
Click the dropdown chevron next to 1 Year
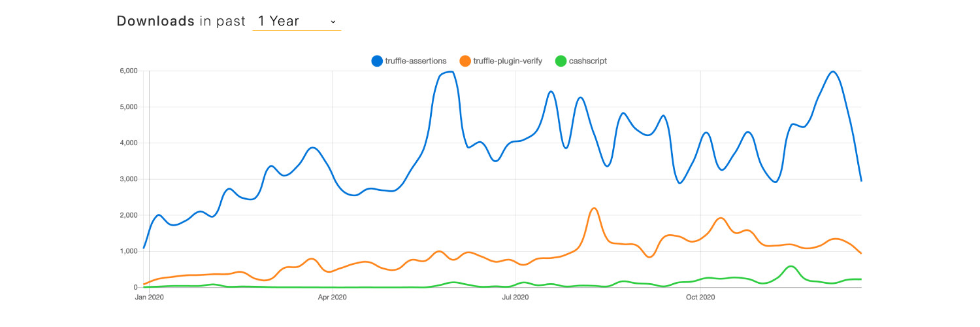coord(333,22)
